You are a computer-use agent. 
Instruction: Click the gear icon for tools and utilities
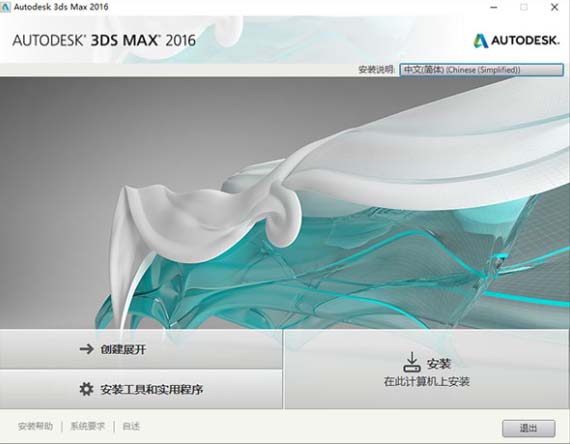[87, 389]
